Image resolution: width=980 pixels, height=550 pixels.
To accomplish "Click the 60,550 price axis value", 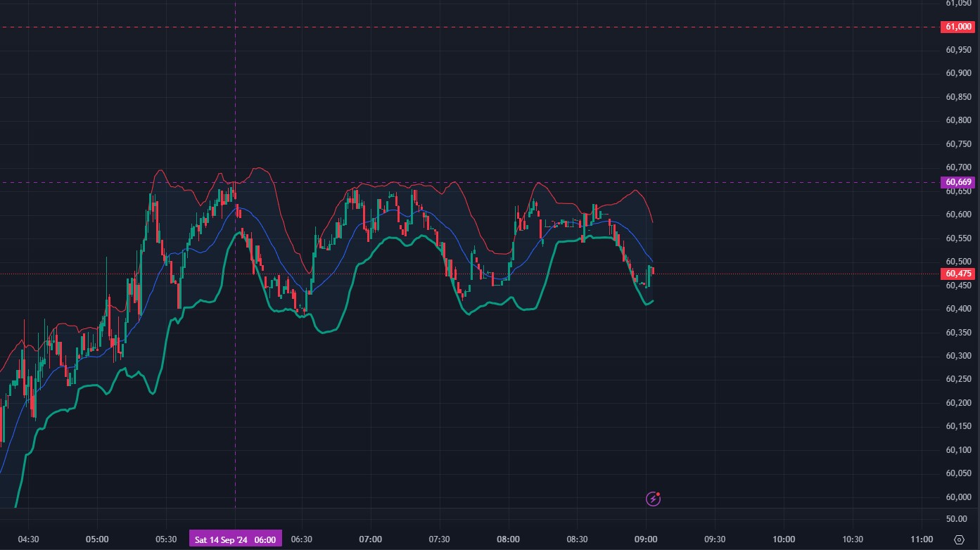I will pos(958,238).
